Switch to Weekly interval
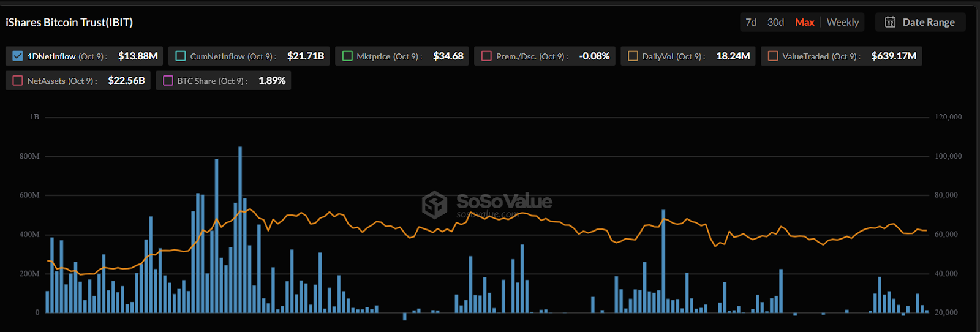Viewport: 980px width, 332px height. [843, 22]
